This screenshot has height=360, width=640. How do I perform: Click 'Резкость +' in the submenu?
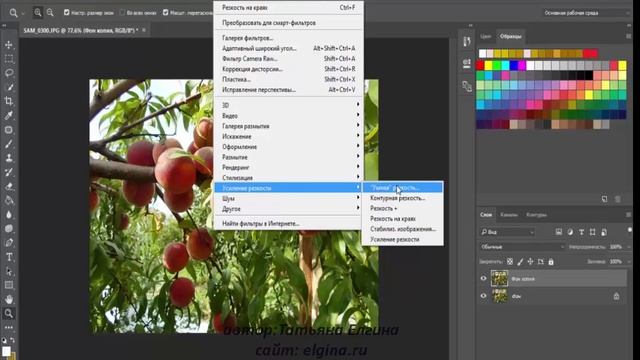pyautogui.click(x=402, y=208)
